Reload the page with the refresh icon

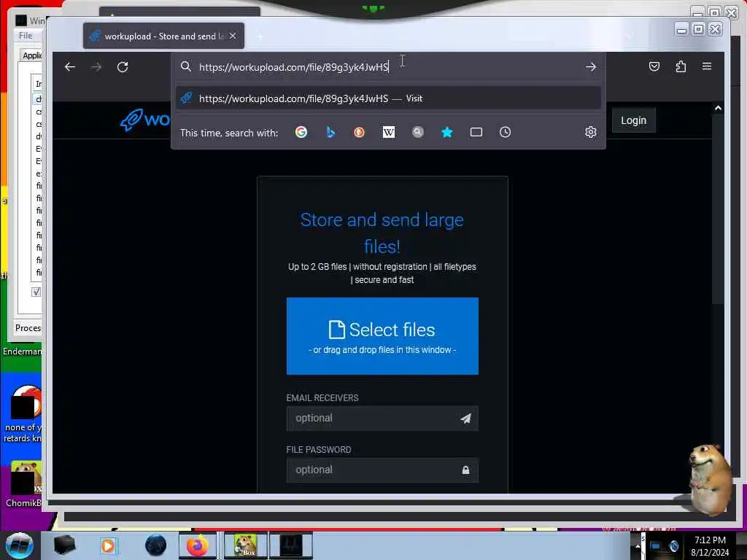pyautogui.click(x=123, y=67)
